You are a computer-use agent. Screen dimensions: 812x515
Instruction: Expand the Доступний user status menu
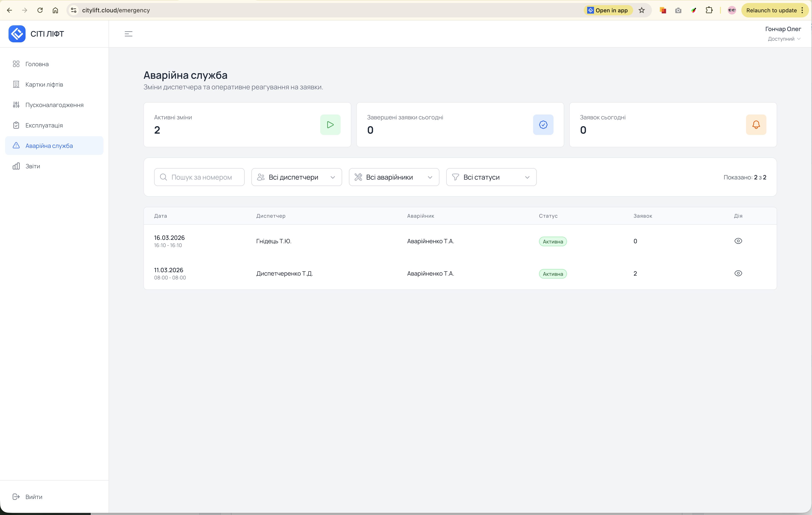[784, 39]
